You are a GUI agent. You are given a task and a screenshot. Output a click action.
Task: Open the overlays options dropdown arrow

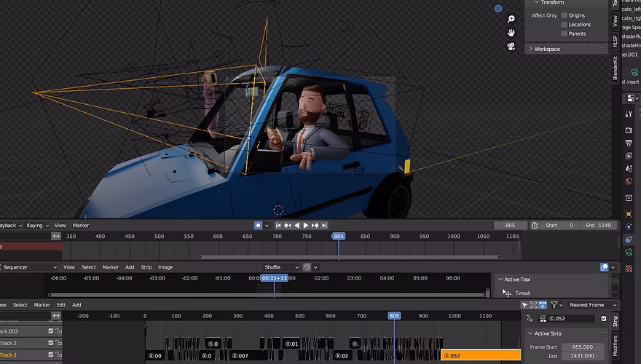(613, 267)
